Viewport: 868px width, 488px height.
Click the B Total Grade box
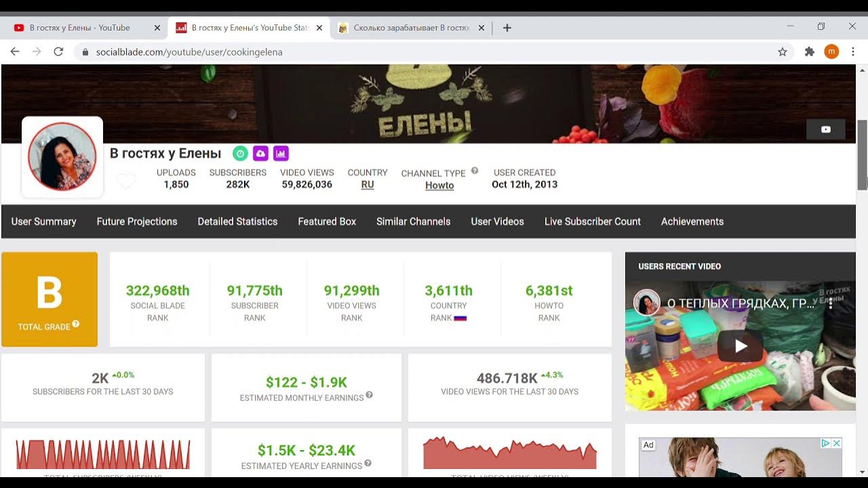pyautogui.click(x=50, y=300)
